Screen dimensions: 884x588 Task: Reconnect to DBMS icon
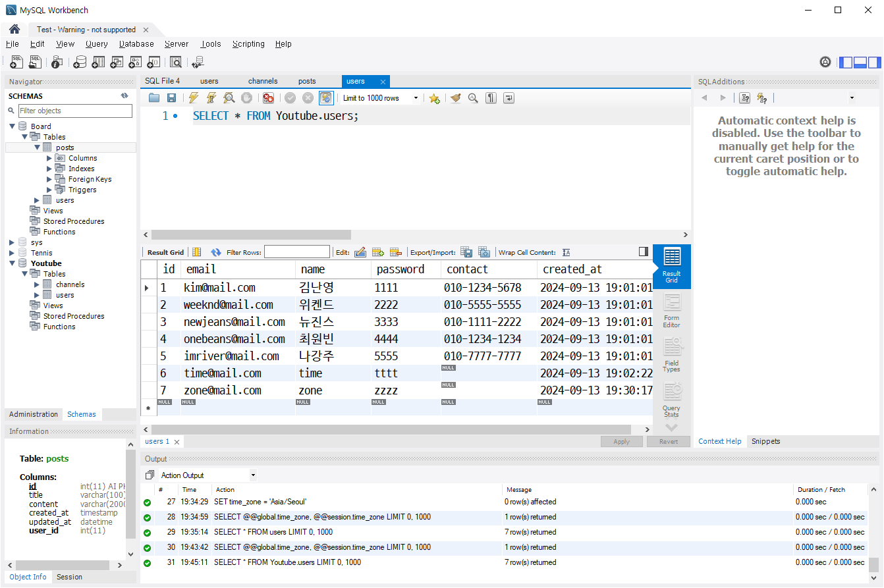pos(198,62)
